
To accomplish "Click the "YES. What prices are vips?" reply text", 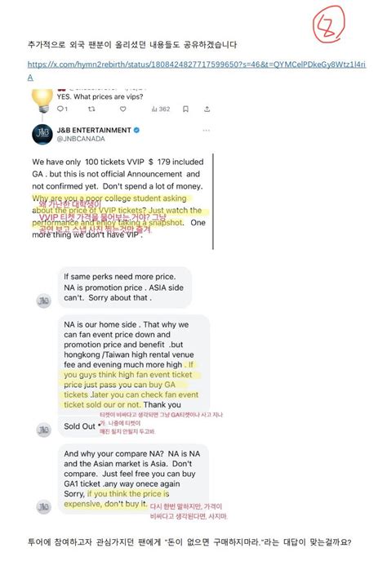I will click(x=100, y=96).
